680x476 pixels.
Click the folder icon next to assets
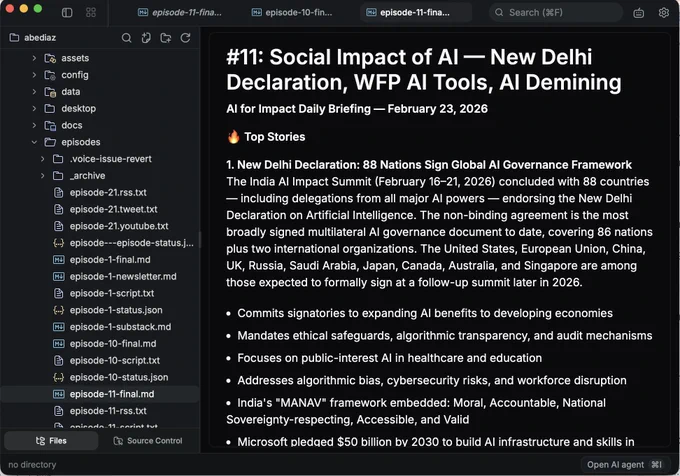click(50, 58)
